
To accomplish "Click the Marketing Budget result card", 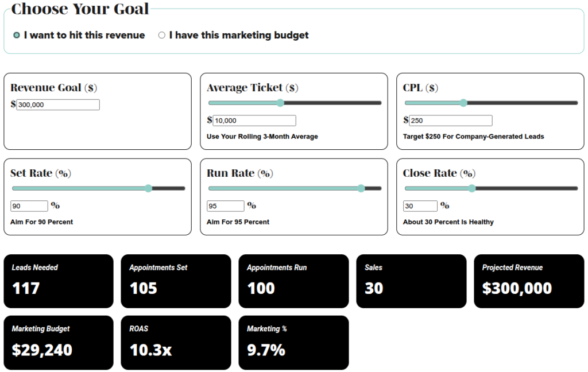I will 59,342.
